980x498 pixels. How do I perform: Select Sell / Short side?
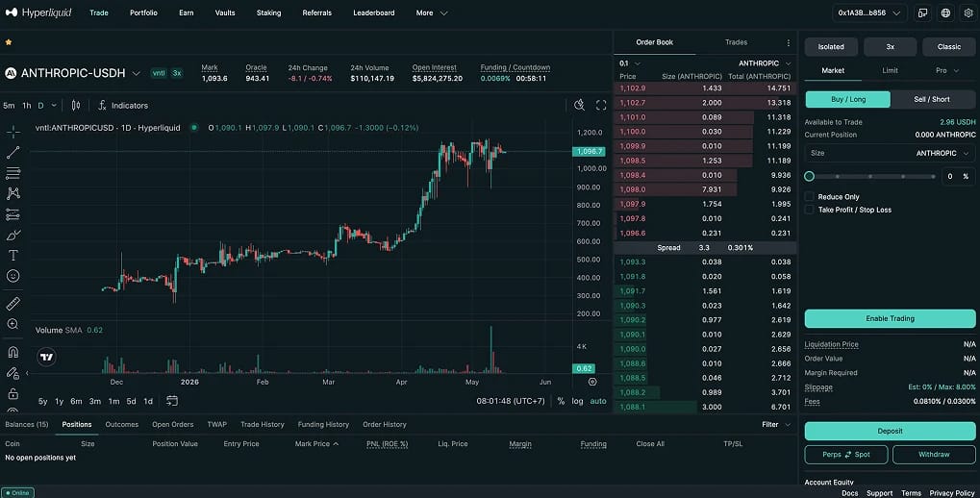pos(932,99)
